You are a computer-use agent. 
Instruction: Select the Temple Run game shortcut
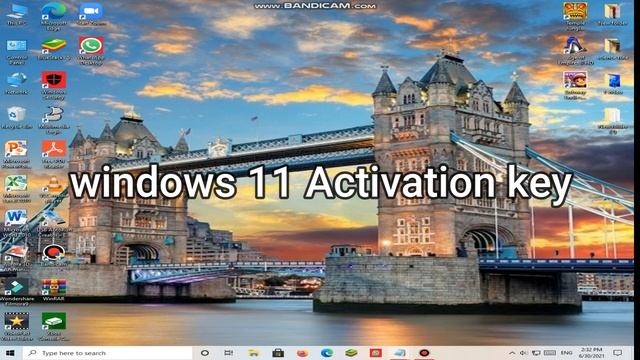[575, 16]
